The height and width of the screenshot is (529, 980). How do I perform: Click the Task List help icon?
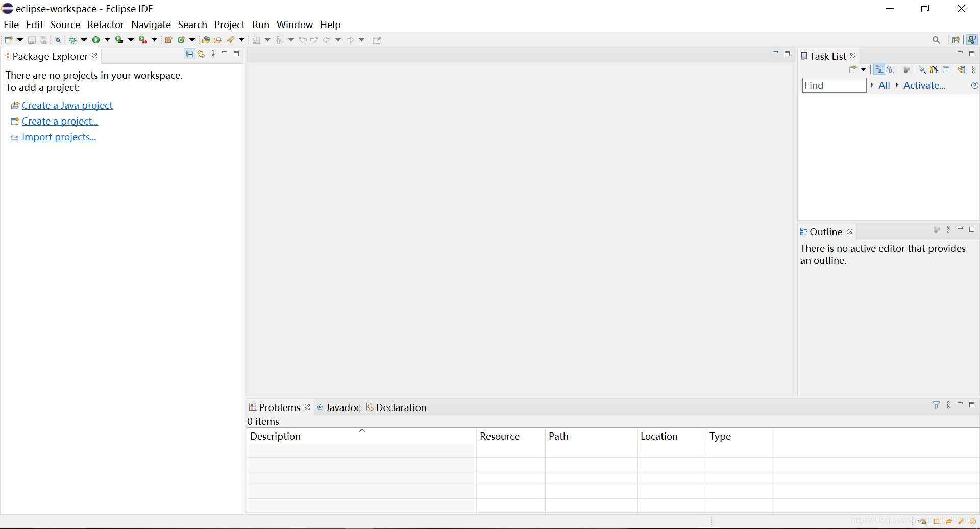[974, 85]
